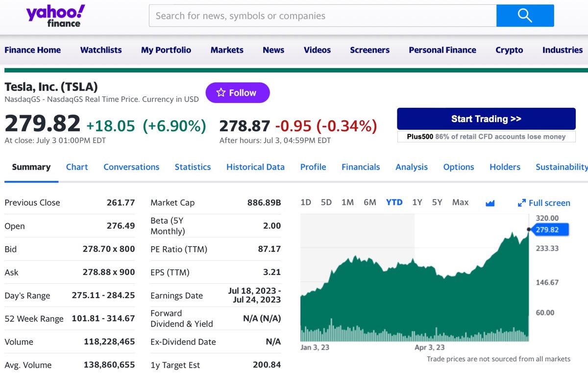Screen dimensions: 588x375
Task: Switch chart range to 6M
Action: (x=370, y=202)
